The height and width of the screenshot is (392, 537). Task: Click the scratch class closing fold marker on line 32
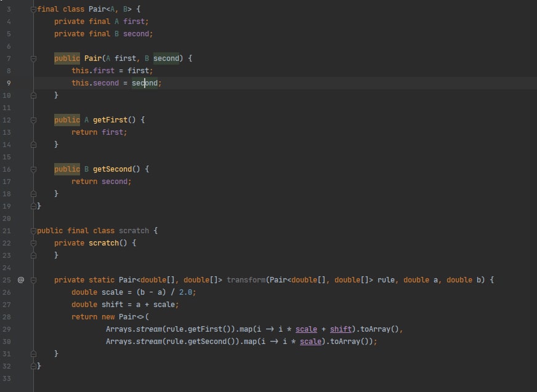point(33,366)
